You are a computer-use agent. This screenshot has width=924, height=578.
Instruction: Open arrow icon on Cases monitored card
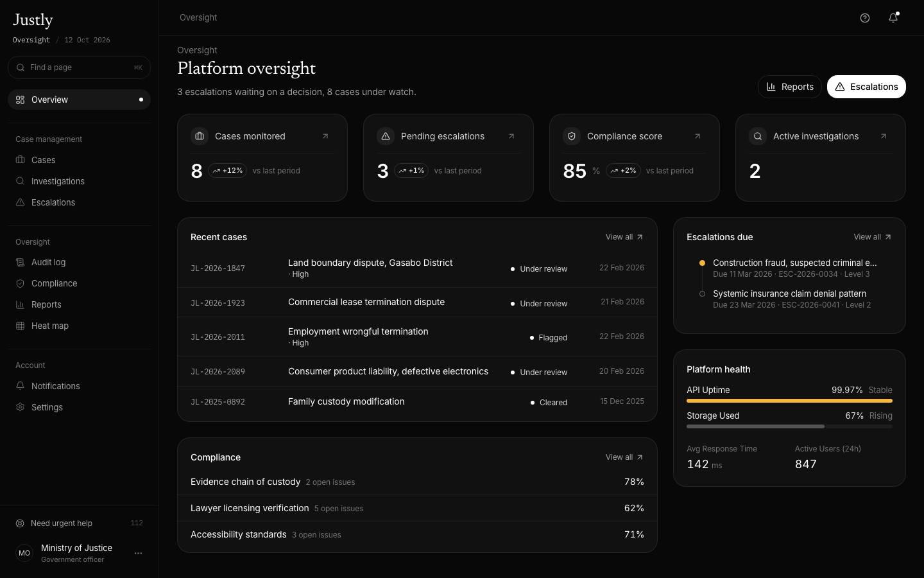point(325,136)
